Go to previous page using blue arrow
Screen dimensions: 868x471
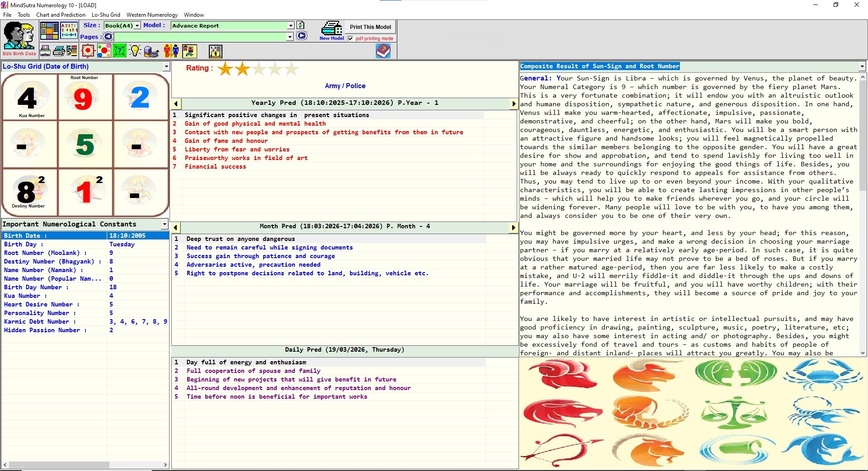point(108,36)
